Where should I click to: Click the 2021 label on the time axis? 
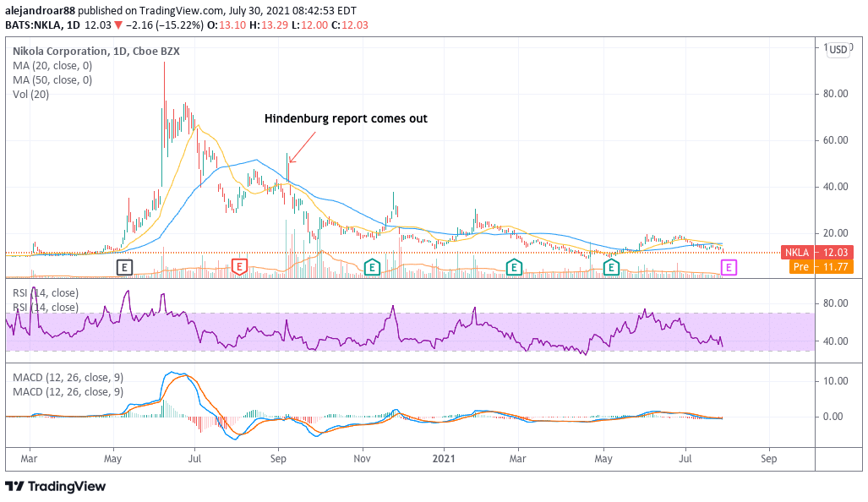point(444,458)
